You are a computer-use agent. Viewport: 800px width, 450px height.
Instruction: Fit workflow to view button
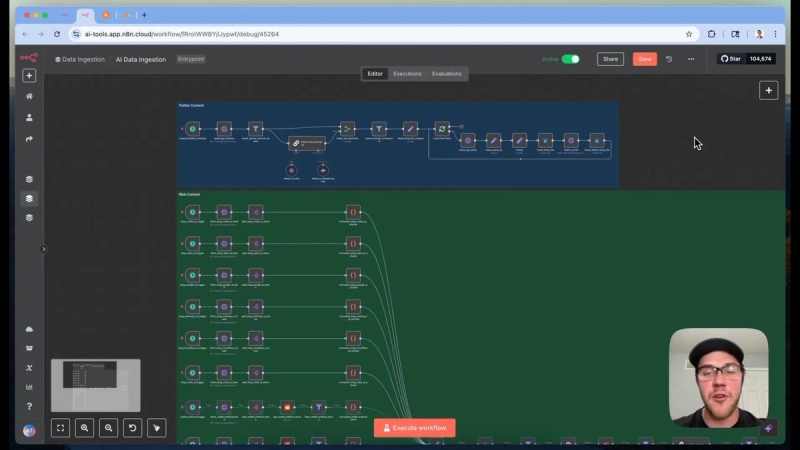point(60,428)
